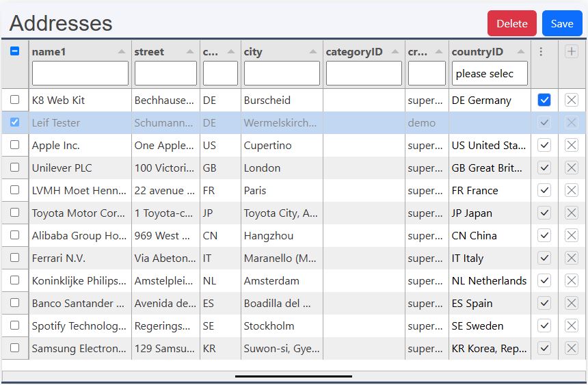Click X cancel icon on Apple Inc. row
The height and width of the screenshot is (385, 588).
pos(572,145)
